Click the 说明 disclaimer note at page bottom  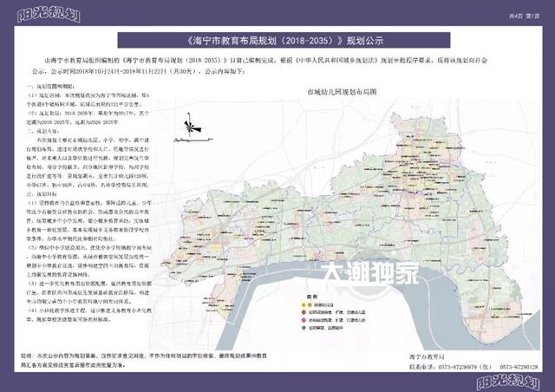coord(143,360)
